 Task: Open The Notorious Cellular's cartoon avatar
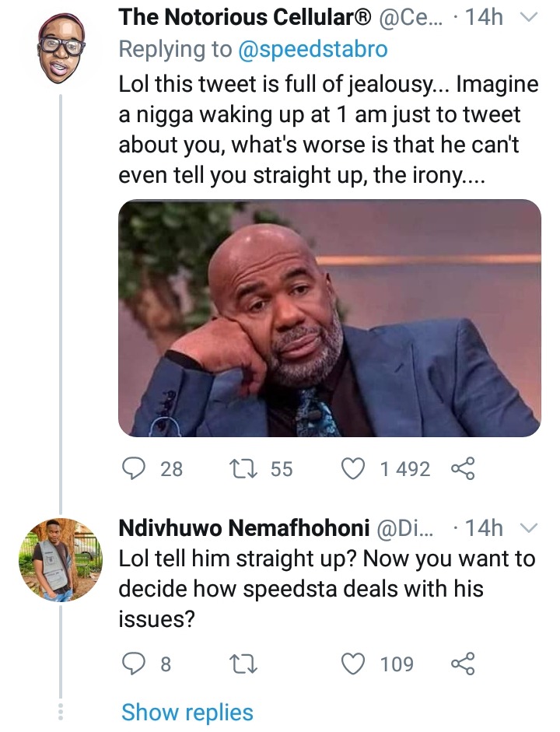click(61, 47)
